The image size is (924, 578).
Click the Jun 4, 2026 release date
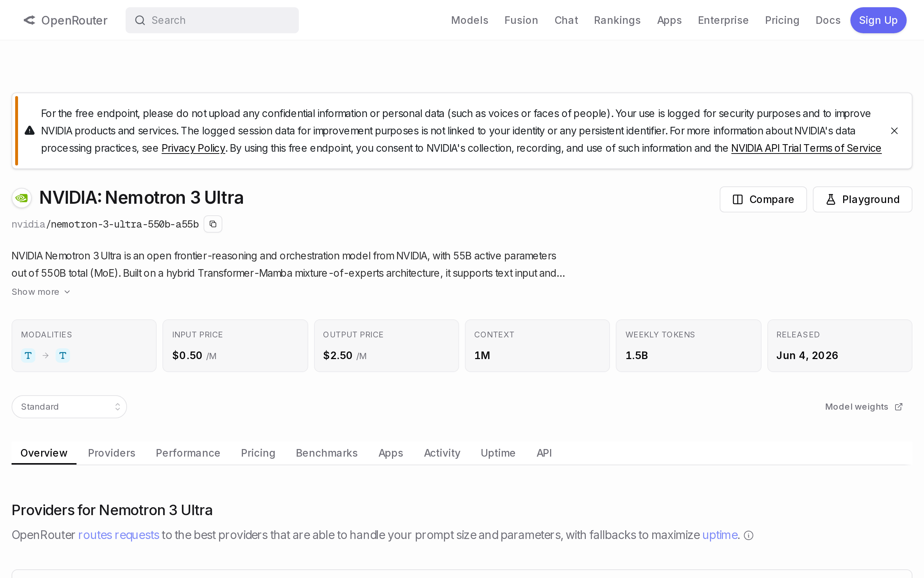click(x=807, y=355)
